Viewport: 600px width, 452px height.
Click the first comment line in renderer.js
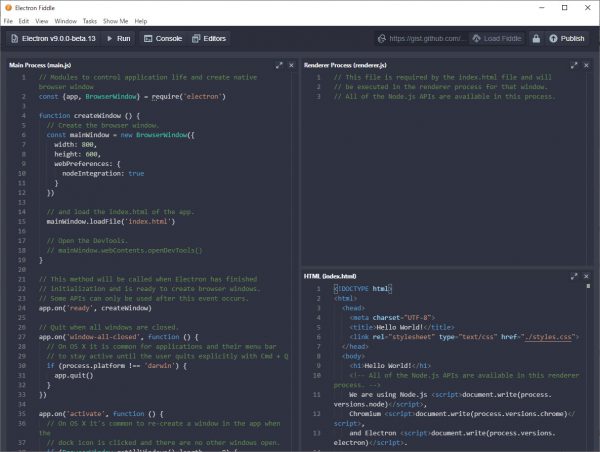pyautogui.click(x=443, y=77)
